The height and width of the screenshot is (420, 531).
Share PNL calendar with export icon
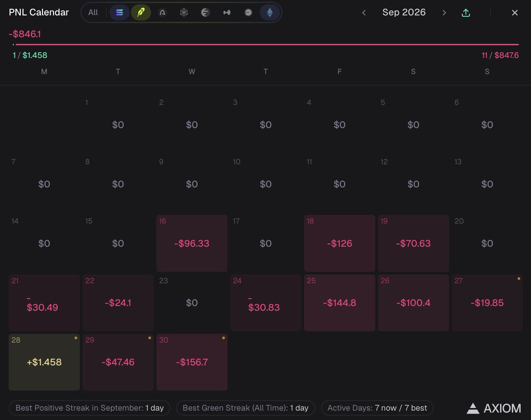tap(466, 13)
